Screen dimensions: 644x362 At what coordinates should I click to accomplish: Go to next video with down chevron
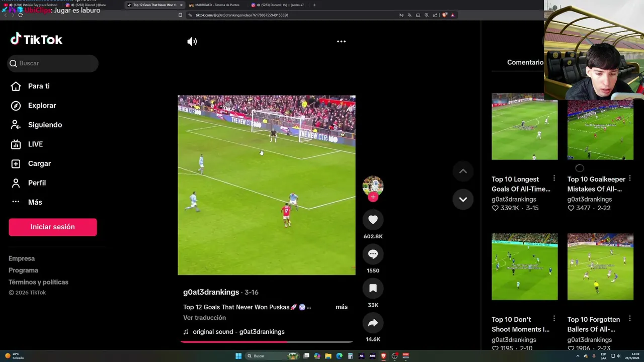point(463,200)
